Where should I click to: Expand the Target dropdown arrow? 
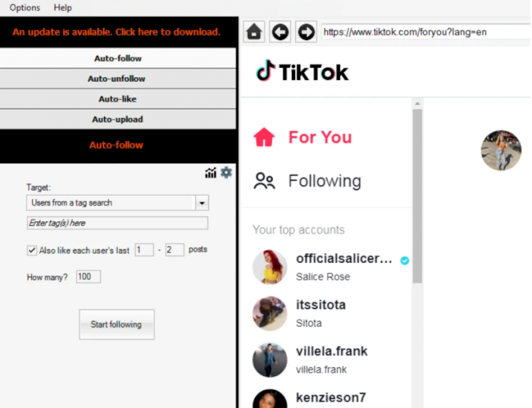[x=202, y=203]
